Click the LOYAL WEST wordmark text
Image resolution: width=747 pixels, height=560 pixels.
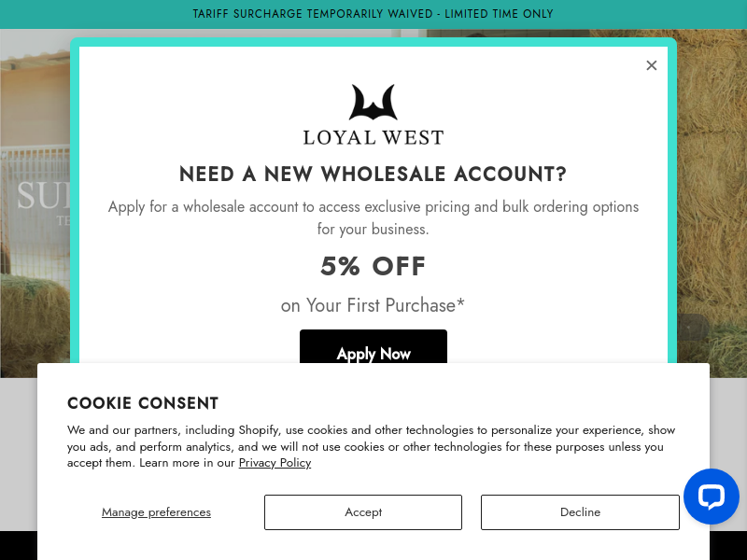point(373,137)
